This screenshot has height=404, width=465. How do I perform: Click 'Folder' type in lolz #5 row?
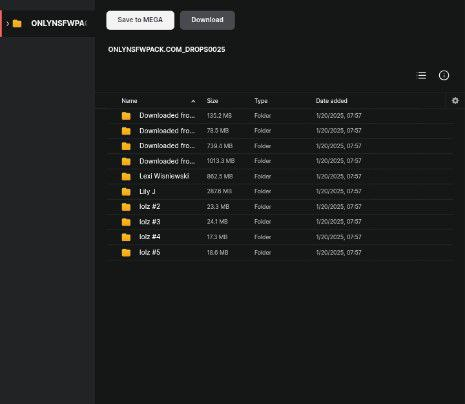[x=263, y=253]
